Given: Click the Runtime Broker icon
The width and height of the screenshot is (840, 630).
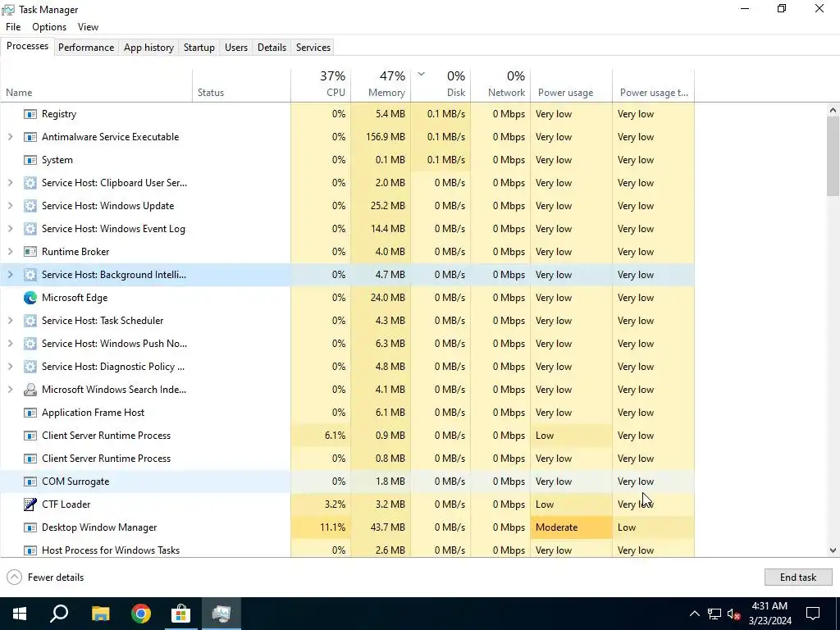Looking at the screenshot, I should click(x=30, y=252).
